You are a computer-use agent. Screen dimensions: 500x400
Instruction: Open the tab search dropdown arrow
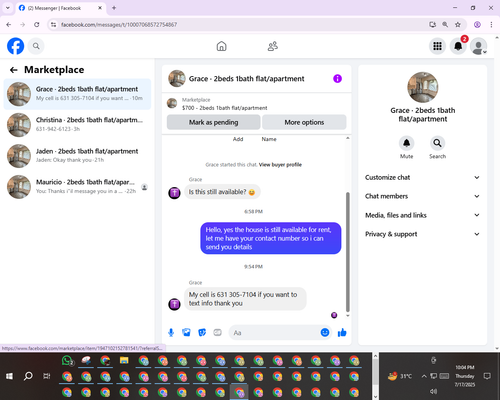point(8,8)
